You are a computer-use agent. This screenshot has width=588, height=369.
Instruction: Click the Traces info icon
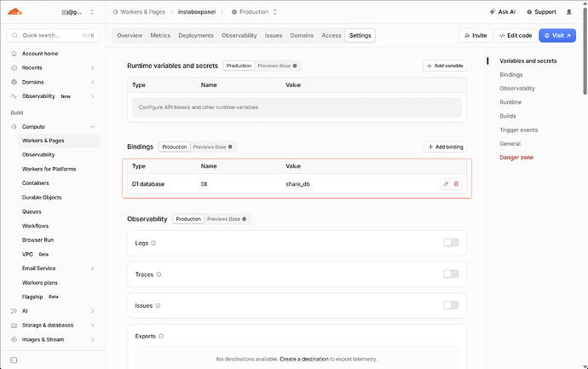tap(159, 274)
